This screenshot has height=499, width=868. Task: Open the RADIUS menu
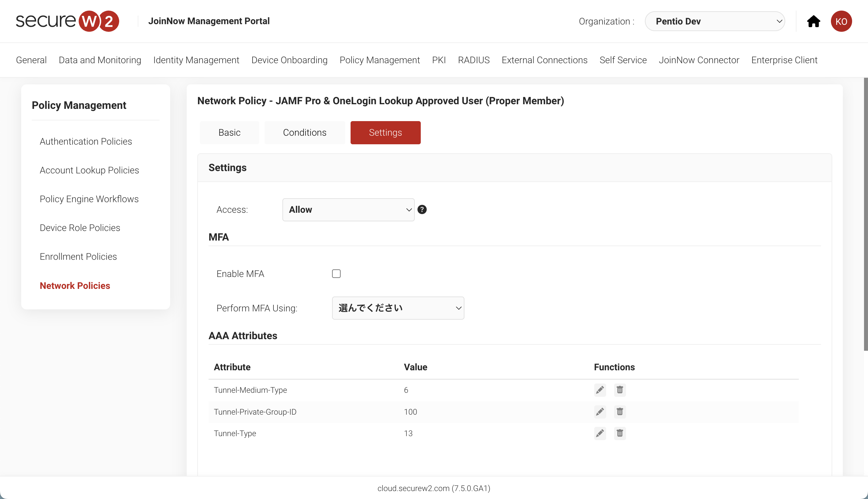click(474, 60)
